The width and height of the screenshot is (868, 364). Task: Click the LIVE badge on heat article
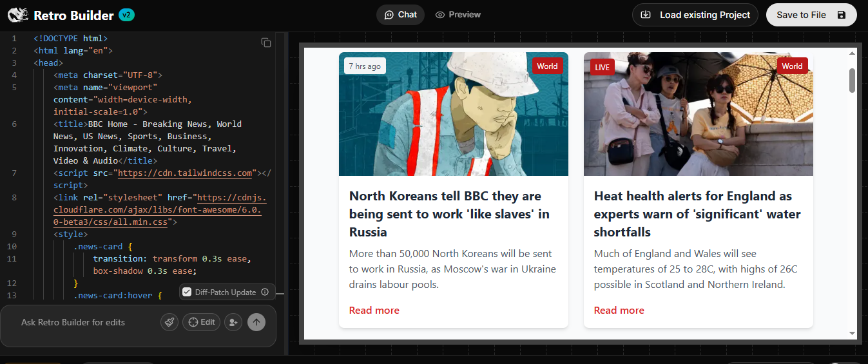602,67
